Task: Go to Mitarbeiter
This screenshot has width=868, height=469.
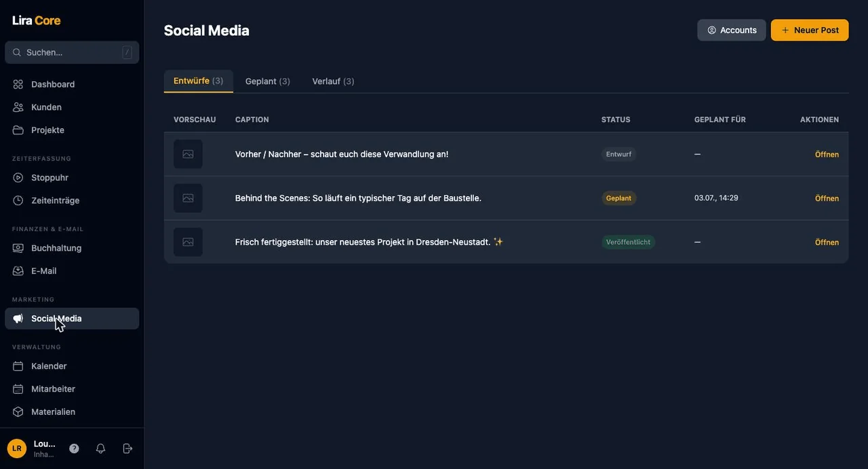Action: point(72,389)
